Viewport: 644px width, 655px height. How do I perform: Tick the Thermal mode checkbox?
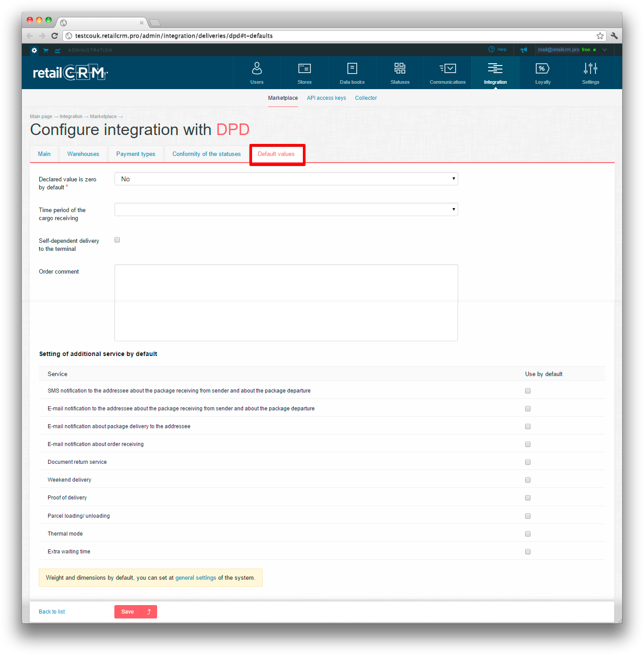pyautogui.click(x=528, y=534)
